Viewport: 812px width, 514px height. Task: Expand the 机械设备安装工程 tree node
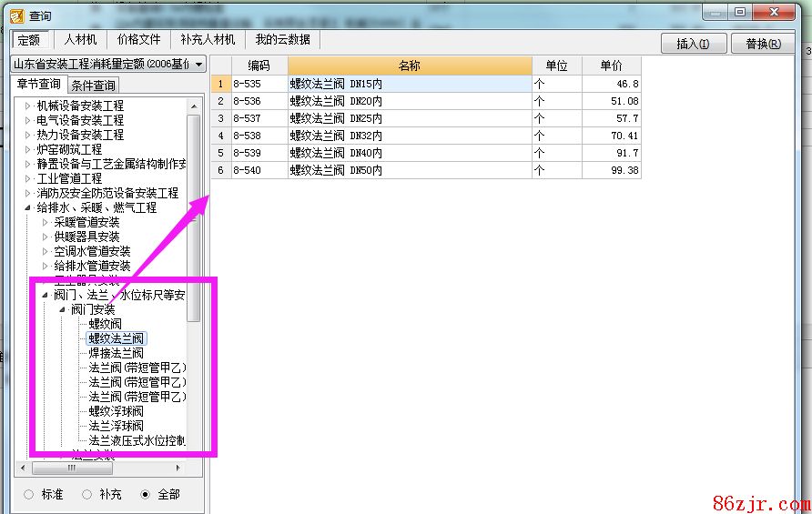click(28, 106)
